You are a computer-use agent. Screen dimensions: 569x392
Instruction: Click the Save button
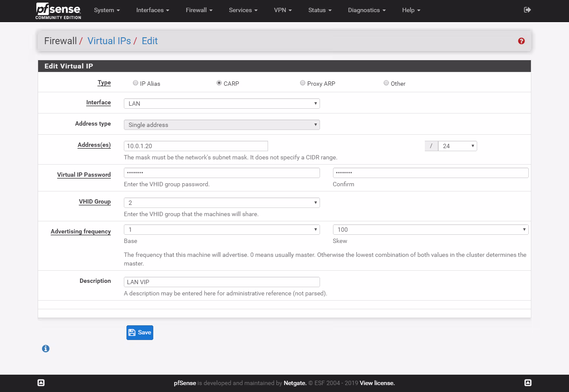point(140,333)
